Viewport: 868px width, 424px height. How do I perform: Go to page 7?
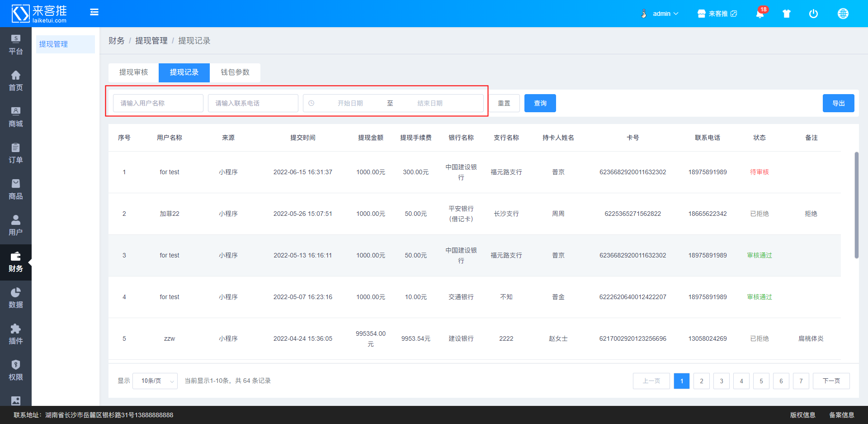[801, 381]
